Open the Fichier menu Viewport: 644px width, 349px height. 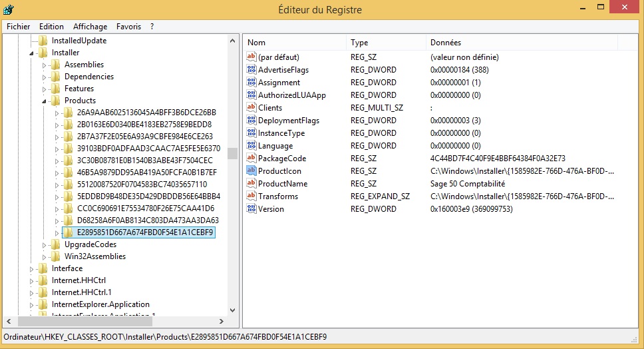tap(19, 27)
